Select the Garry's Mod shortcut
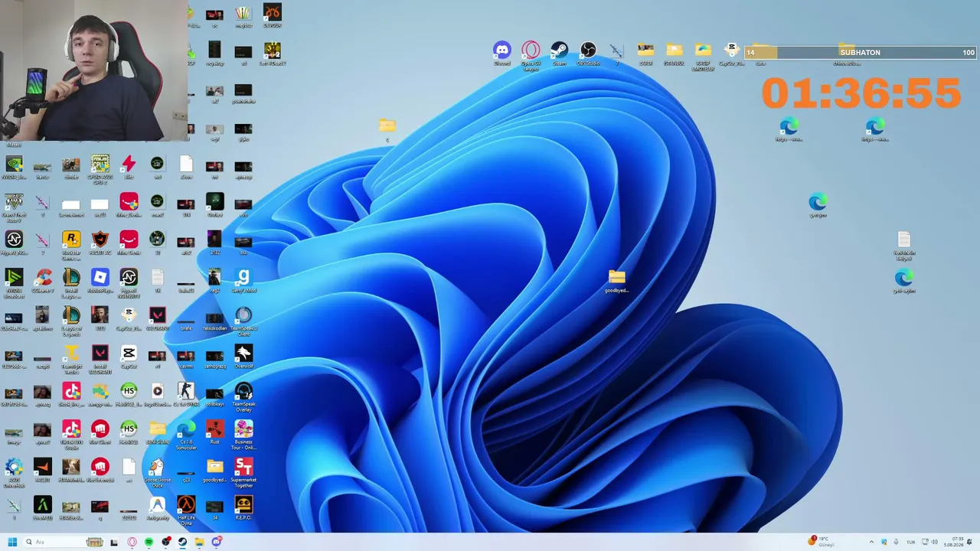This screenshot has height=551, width=980. 243,281
